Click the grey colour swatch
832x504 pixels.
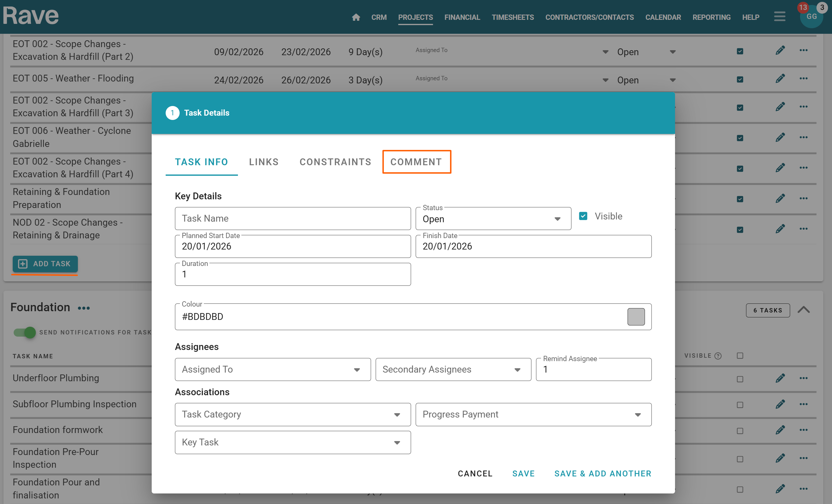pos(636,317)
